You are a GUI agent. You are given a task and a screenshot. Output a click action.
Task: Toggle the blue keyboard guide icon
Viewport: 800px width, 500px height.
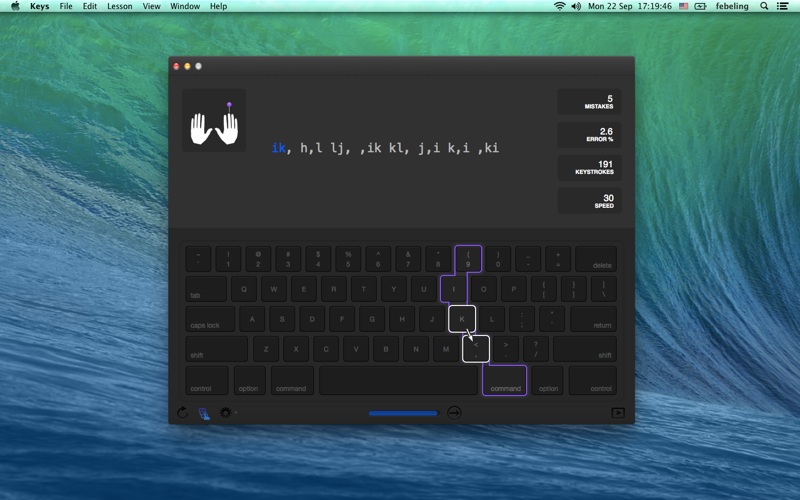click(204, 413)
